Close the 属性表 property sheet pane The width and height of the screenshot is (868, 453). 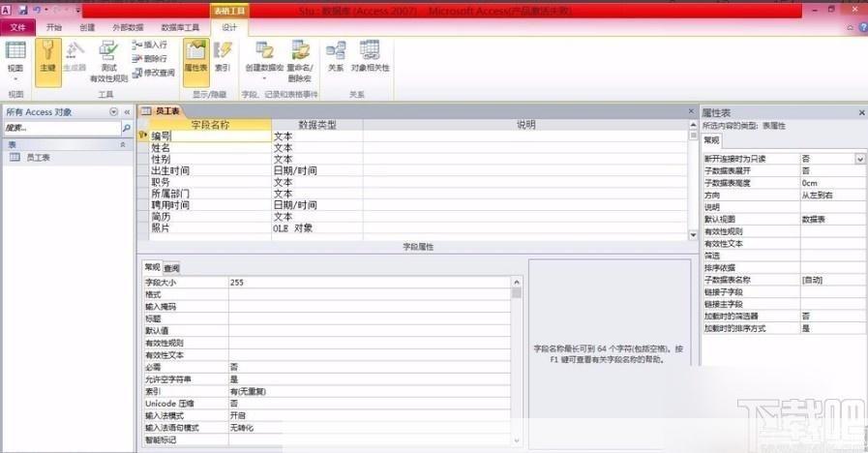pyautogui.click(x=862, y=113)
